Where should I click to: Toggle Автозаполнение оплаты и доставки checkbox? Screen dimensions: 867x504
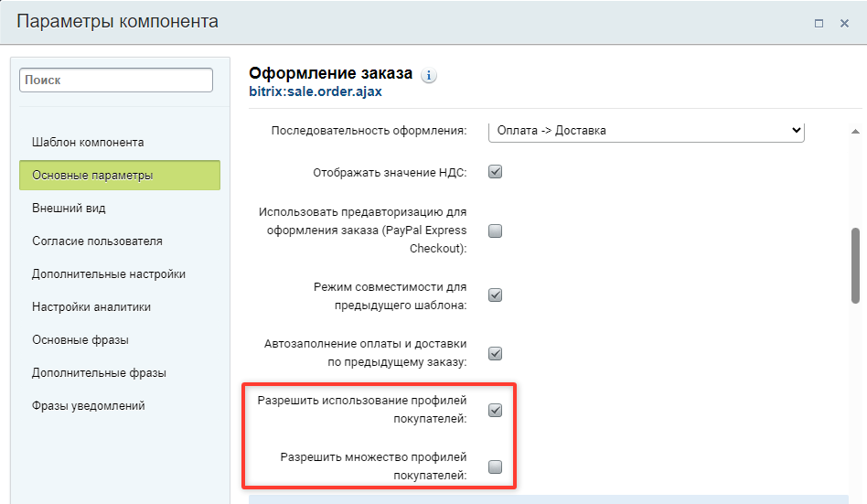496,353
